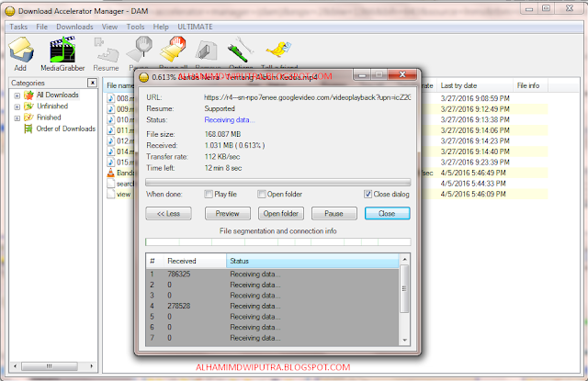Expand the All Downloads tree node
The image size is (588, 381).
click(x=17, y=95)
